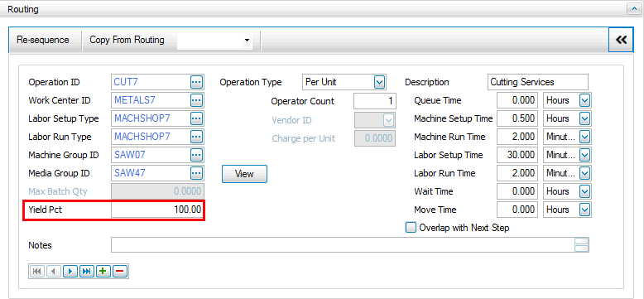Click the Yield Pct label
The image size is (644, 299).
45,210
